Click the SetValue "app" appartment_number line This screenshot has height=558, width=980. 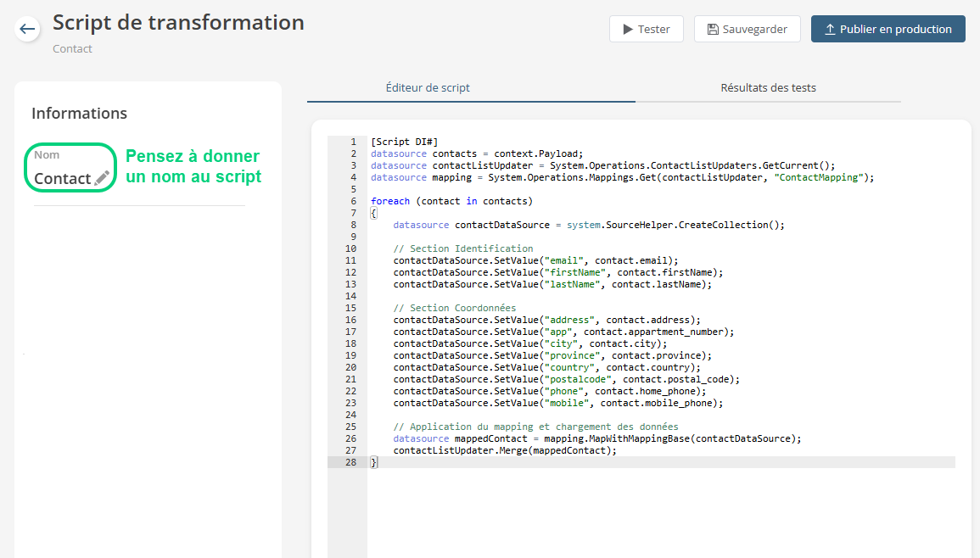point(563,332)
